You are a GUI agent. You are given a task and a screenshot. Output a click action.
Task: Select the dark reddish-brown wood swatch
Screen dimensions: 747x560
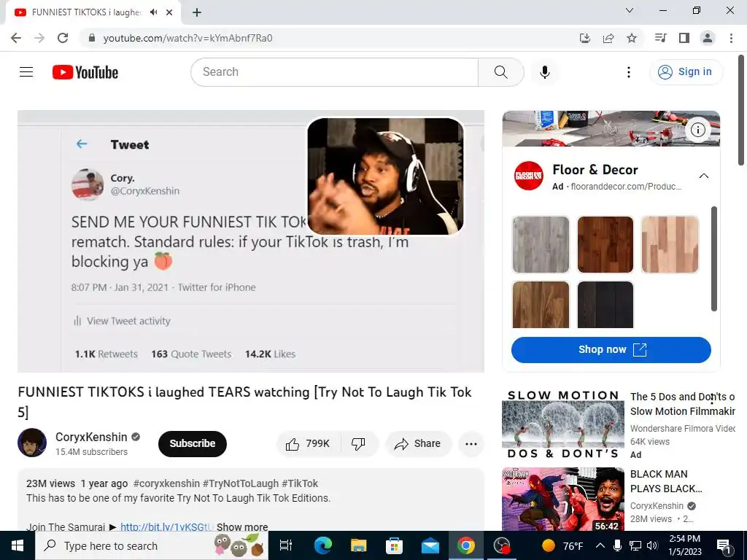tap(605, 245)
